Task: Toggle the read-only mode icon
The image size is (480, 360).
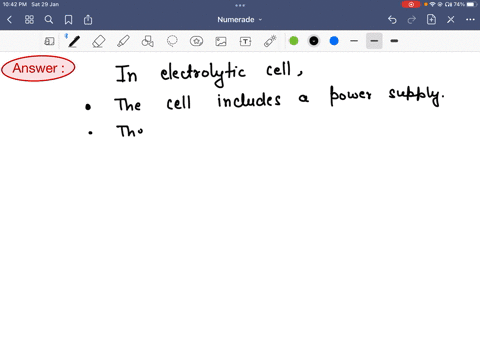Action: [49, 41]
